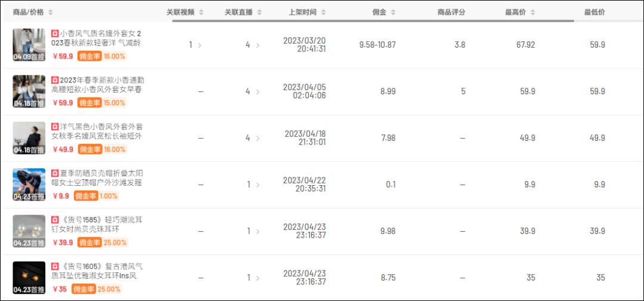This screenshot has height=301, width=644.
Task: Expand related live chevron for 2023年春季新款 row
Action: pos(258,91)
